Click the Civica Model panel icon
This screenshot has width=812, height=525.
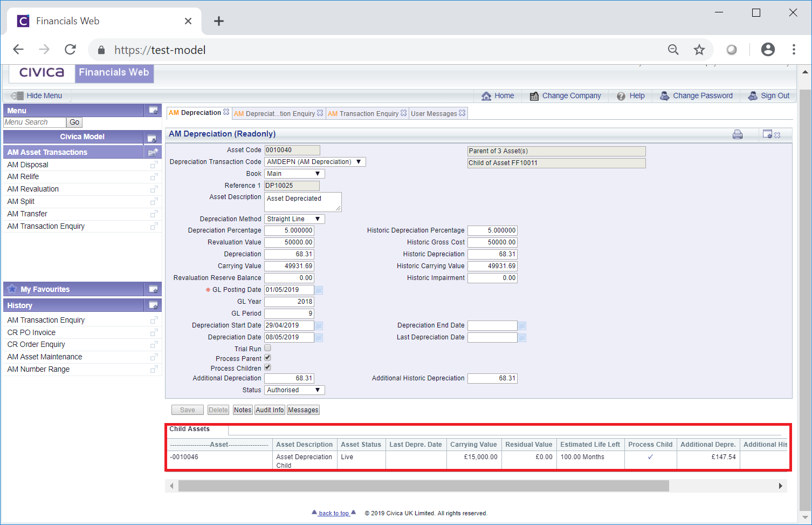[x=152, y=138]
